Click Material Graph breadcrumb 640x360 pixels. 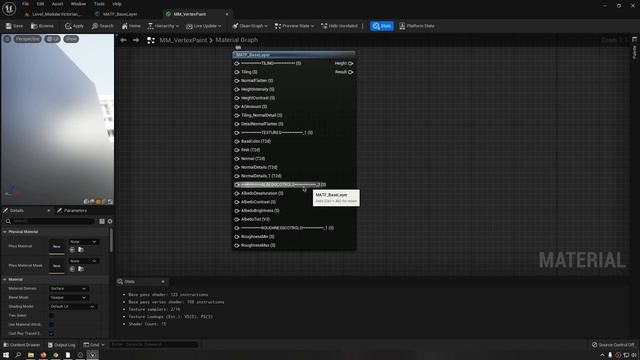(x=237, y=40)
